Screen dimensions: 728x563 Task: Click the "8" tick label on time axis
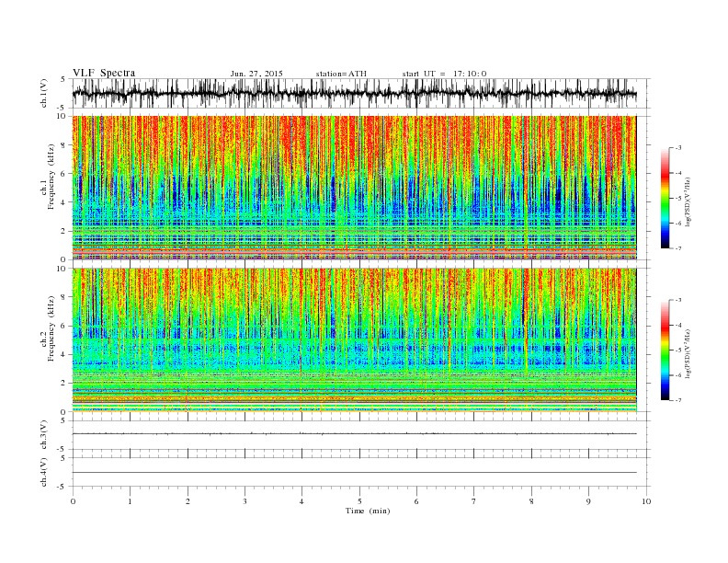(x=531, y=501)
